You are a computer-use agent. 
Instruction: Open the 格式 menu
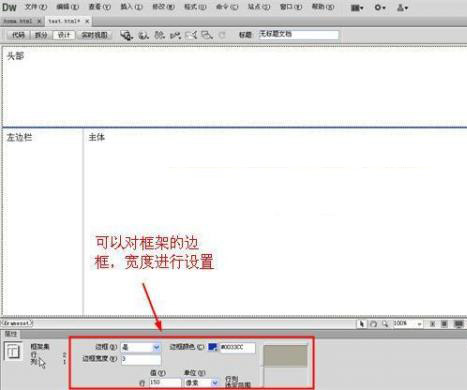point(195,7)
